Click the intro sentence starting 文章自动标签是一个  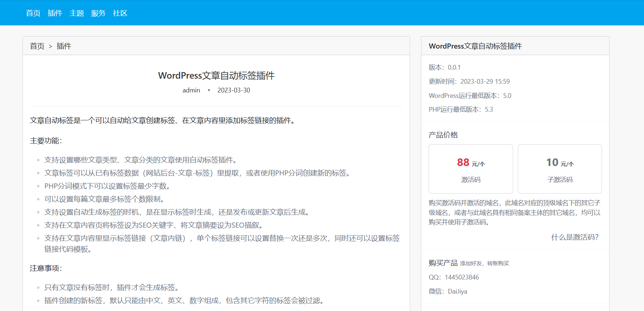click(164, 120)
